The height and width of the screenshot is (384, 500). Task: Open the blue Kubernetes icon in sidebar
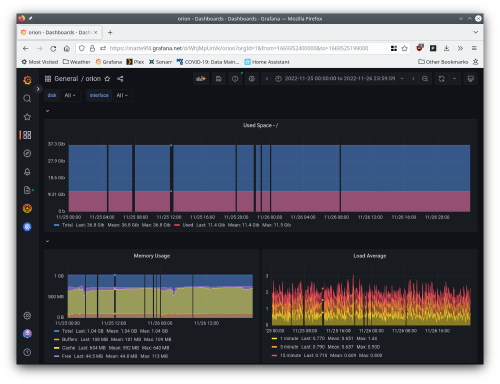27,227
